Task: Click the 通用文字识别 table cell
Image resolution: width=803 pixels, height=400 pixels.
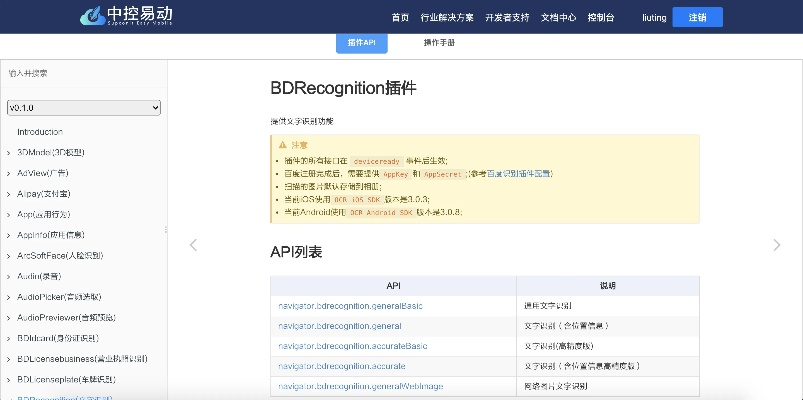Action: [x=607, y=306]
